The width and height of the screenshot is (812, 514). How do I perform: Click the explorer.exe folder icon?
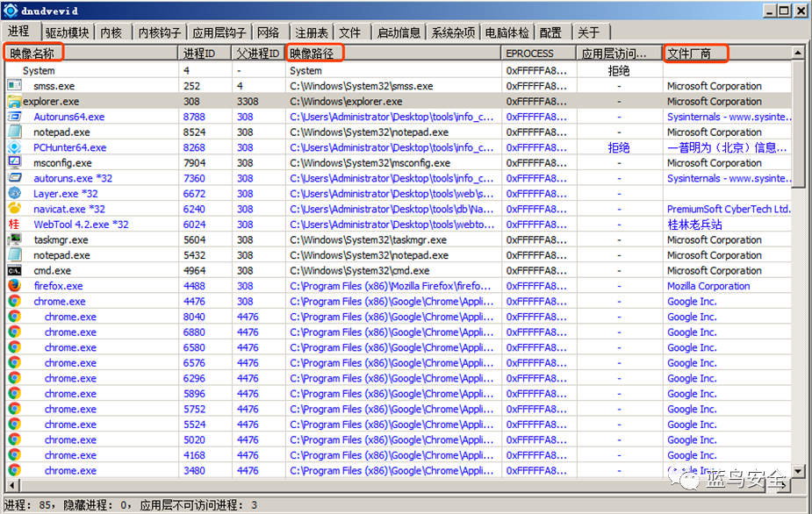pyautogui.click(x=15, y=101)
